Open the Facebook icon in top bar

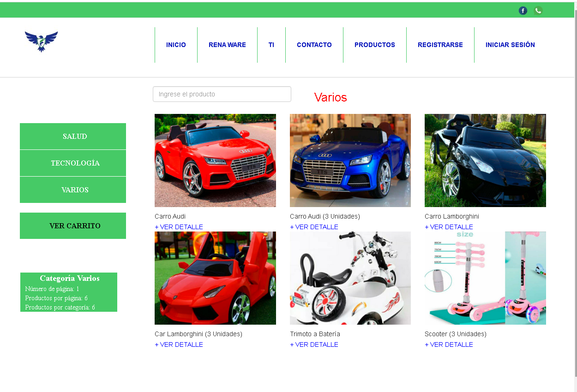[523, 11]
